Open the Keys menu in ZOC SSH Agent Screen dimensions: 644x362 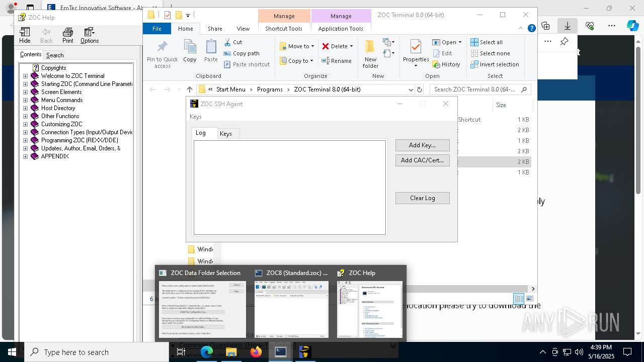(196, 117)
